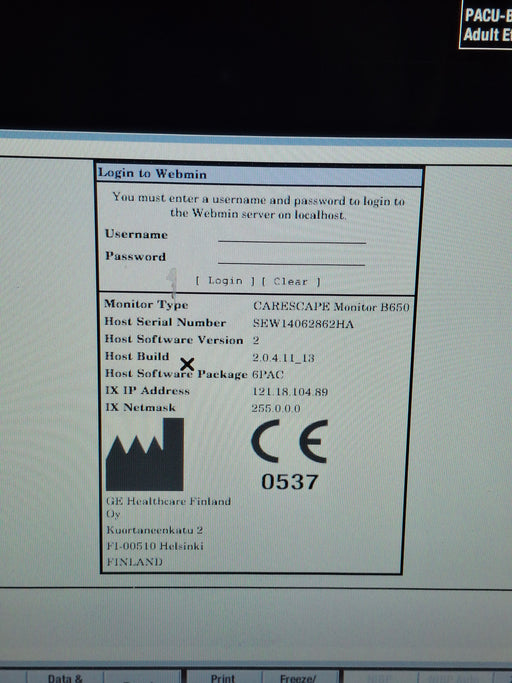Viewport: 512px width, 683px height.
Task: Click the GE Healthcare Finland address text
Action: (169, 531)
